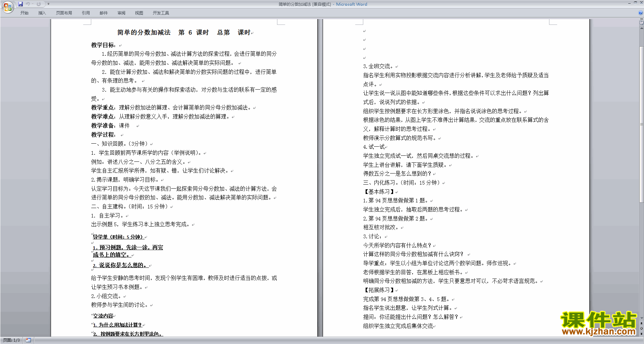Click the document title 简单的分数加减法
This screenshot has height=344, width=644.
point(144,33)
